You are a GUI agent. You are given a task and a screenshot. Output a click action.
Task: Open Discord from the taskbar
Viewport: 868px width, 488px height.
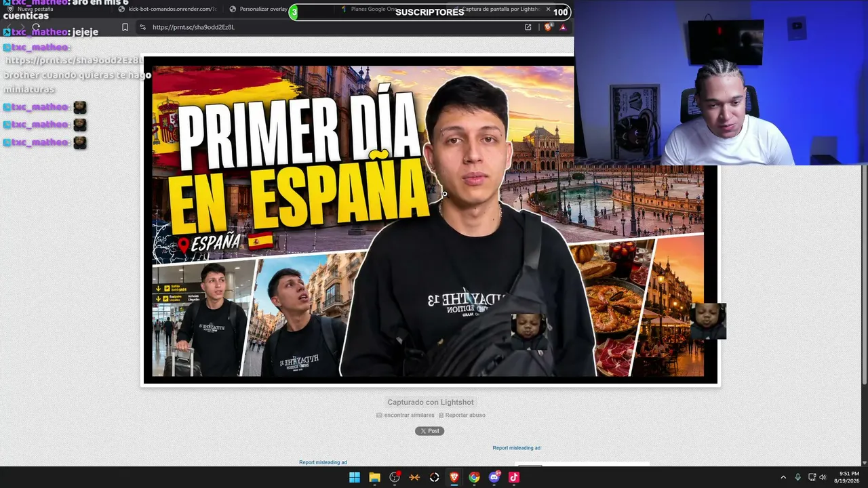[494, 477]
